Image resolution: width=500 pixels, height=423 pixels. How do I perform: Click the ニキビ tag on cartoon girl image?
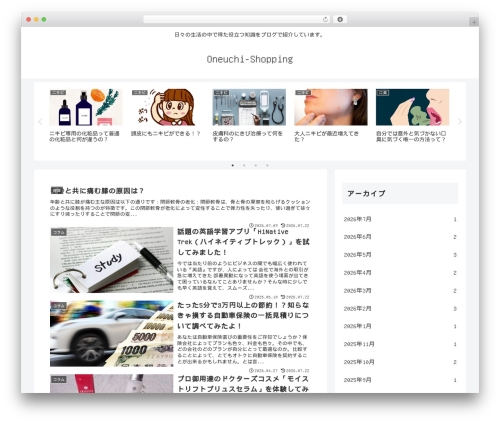pyautogui.click(x=140, y=92)
